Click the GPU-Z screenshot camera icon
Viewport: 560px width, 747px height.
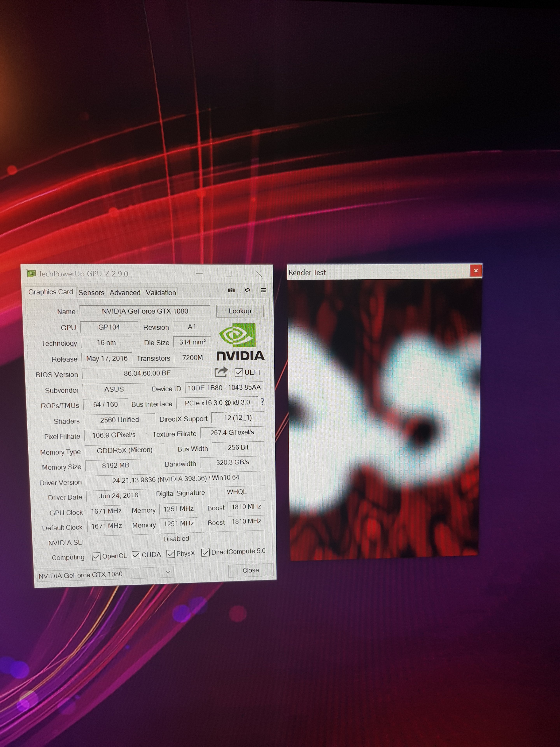click(231, 290)
